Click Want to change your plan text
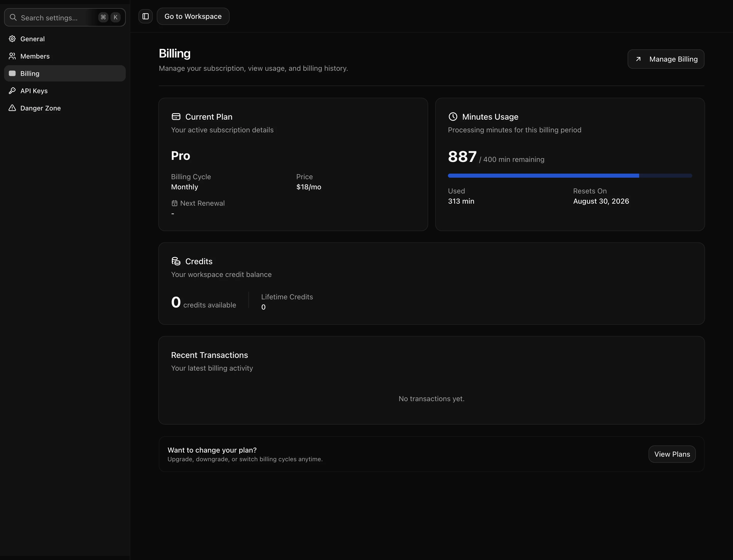 212,450
